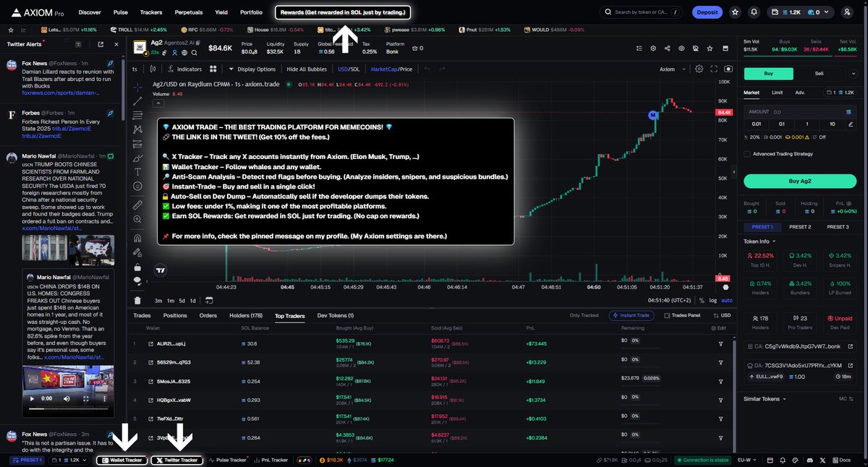Image resolution: width=868 pixels, height=467 pixels.
Task: Open the notifications bell
Action: [x=754, y=12]
